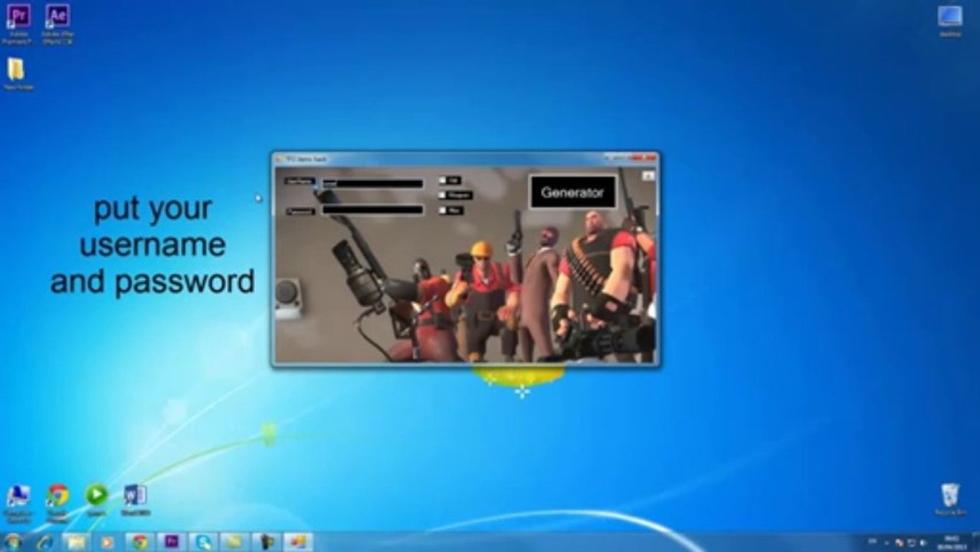980x552 pixels.
Task: Launch Internet Explorer from taskbar
Action: 45,542
